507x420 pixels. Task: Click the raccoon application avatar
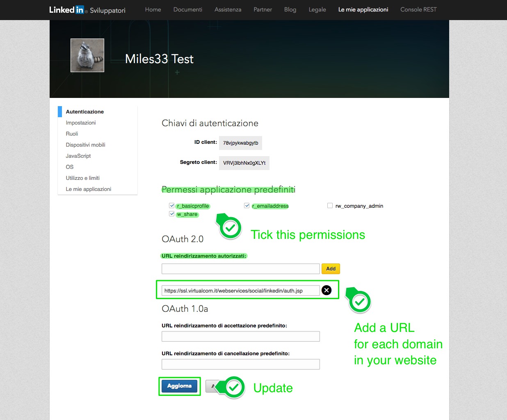[87, 55]
